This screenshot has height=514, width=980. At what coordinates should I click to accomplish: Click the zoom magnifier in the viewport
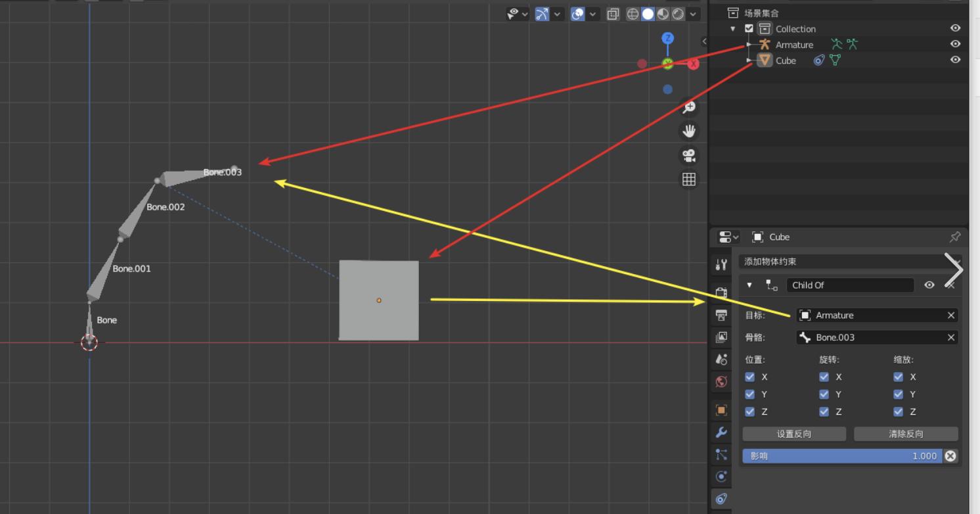click(x=688, y=107)
